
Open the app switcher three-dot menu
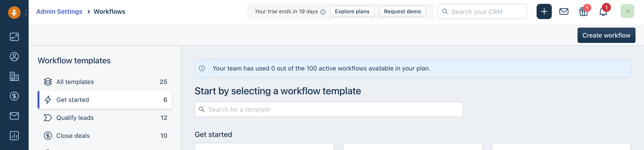(26, 12)
